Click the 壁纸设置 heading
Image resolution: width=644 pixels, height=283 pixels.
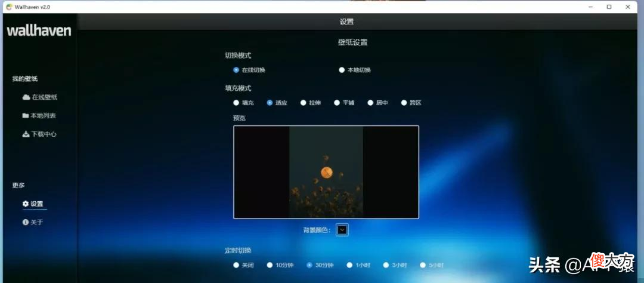click(x=352, y=42)
